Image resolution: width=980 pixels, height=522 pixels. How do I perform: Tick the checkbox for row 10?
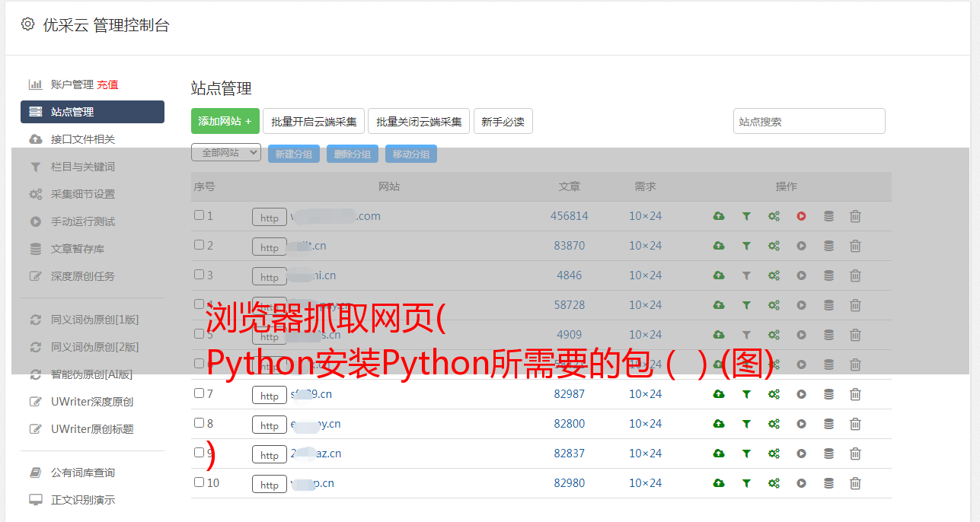199,482
